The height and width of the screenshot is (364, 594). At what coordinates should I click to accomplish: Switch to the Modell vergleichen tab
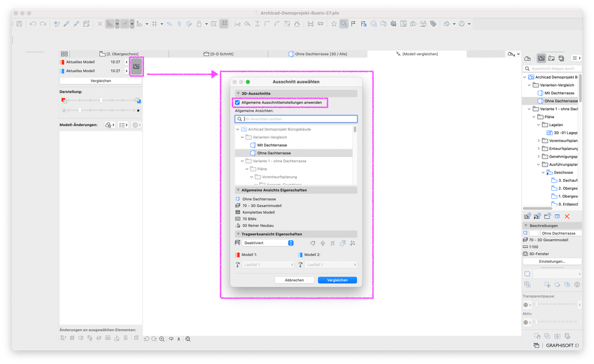417,54
